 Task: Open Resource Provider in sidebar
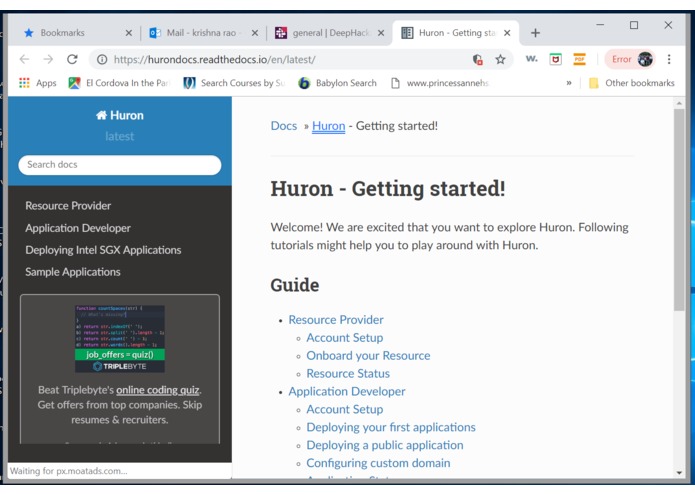pos(68,206)
